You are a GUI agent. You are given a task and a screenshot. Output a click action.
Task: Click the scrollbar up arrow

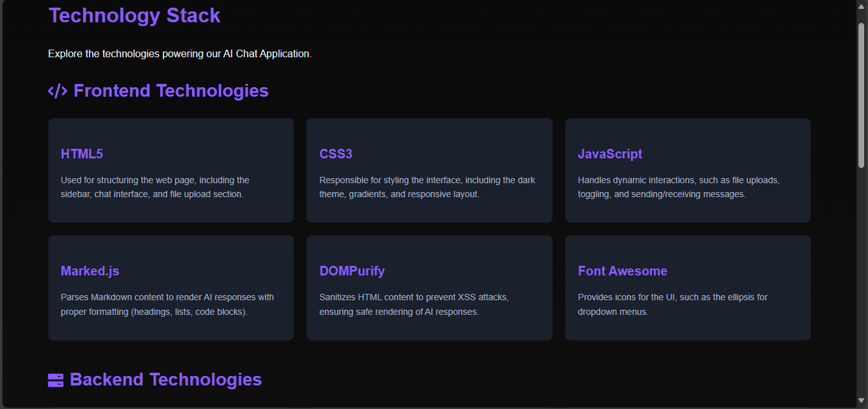(861, 5)
